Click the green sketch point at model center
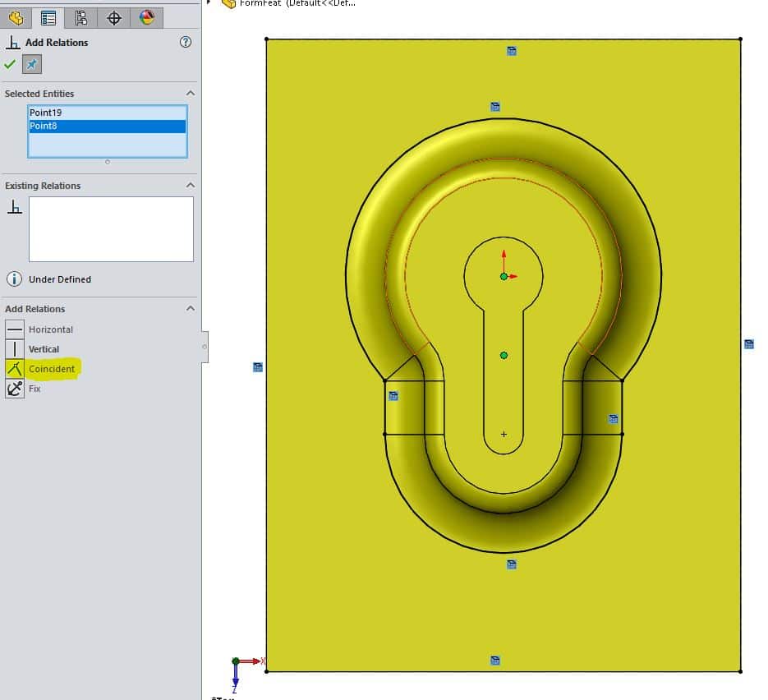The height and width of the screenshot is (700, 768). click(504, 277)
